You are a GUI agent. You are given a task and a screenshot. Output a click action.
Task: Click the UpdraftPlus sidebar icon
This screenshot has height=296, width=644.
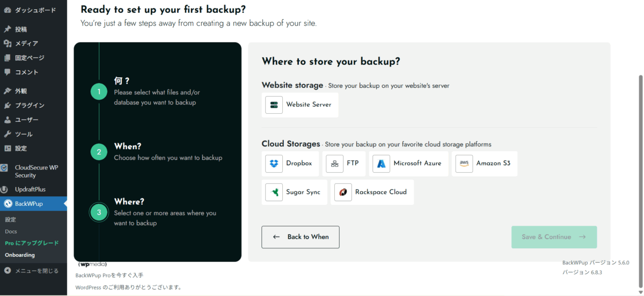[5, 190]
